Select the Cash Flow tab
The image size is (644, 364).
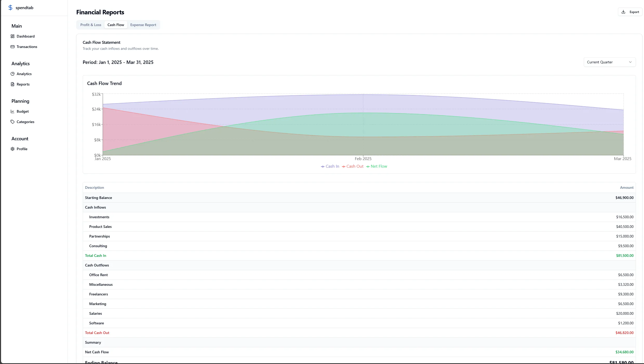tap(116, 25)
